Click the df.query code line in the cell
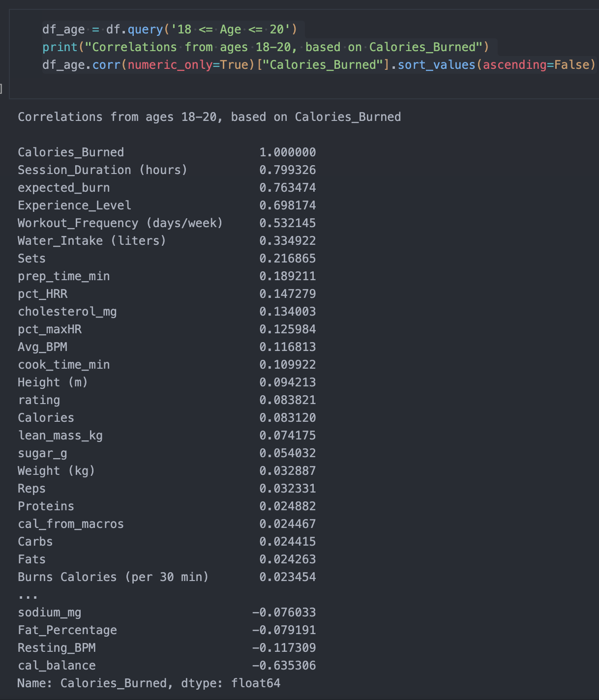The height and width of the screenshot is (700, 599). coord(170,29)
